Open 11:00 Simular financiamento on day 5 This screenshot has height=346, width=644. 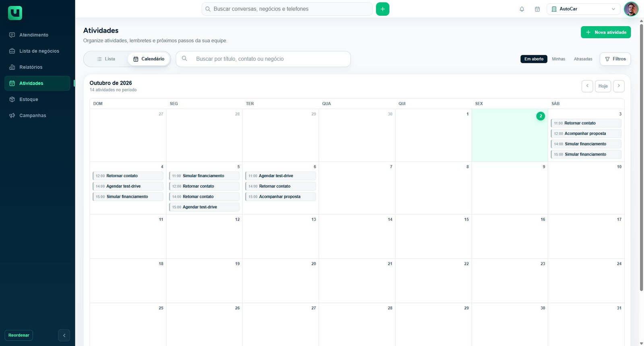tap(204, 176)
